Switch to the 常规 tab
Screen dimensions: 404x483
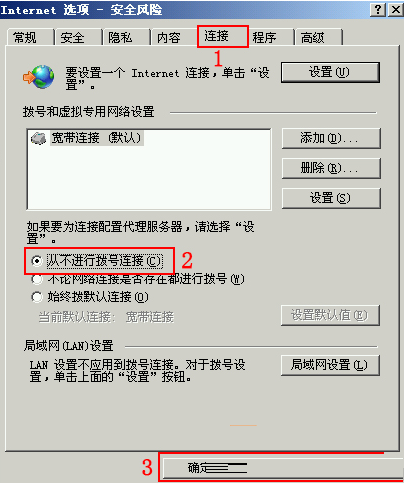coord(30,37)
